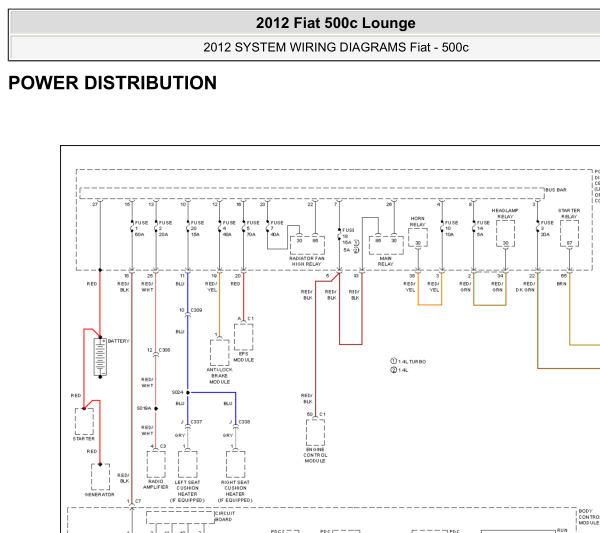
Task: Click the radiator fan high relay box
Action: 307,245
